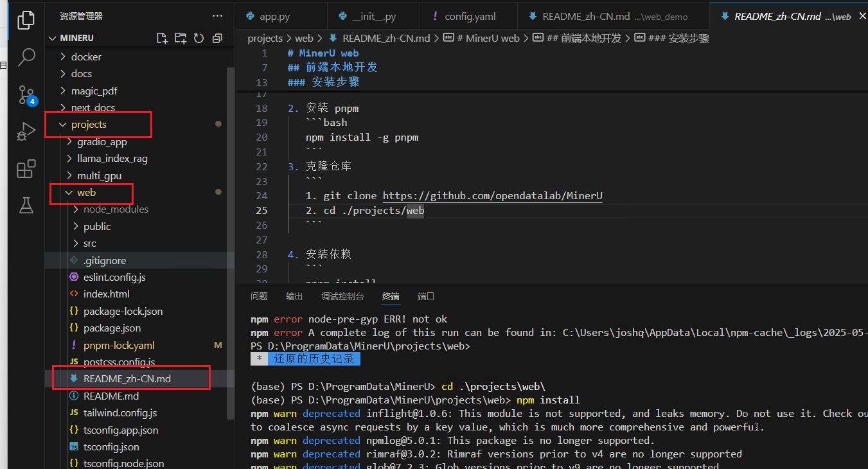
Task: Click the '还原的历史记录' terminal label
Action: click(314, 359)
